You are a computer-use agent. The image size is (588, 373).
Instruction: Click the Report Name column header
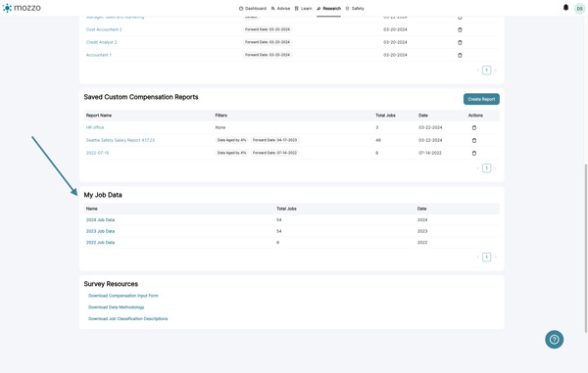[99, 116]
